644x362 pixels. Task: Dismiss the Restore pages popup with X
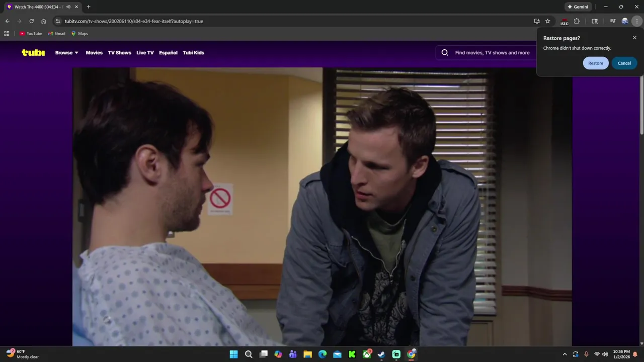(634, 38)
